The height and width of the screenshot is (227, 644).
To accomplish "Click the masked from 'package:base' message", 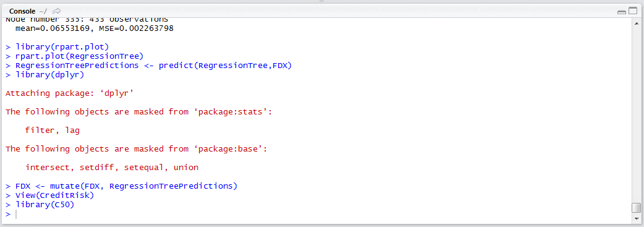I will [137, 149].
